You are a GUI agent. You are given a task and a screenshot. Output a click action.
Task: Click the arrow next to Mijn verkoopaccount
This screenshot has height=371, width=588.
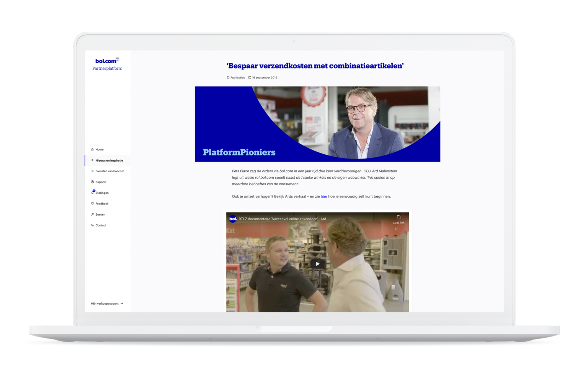(122, 303)
